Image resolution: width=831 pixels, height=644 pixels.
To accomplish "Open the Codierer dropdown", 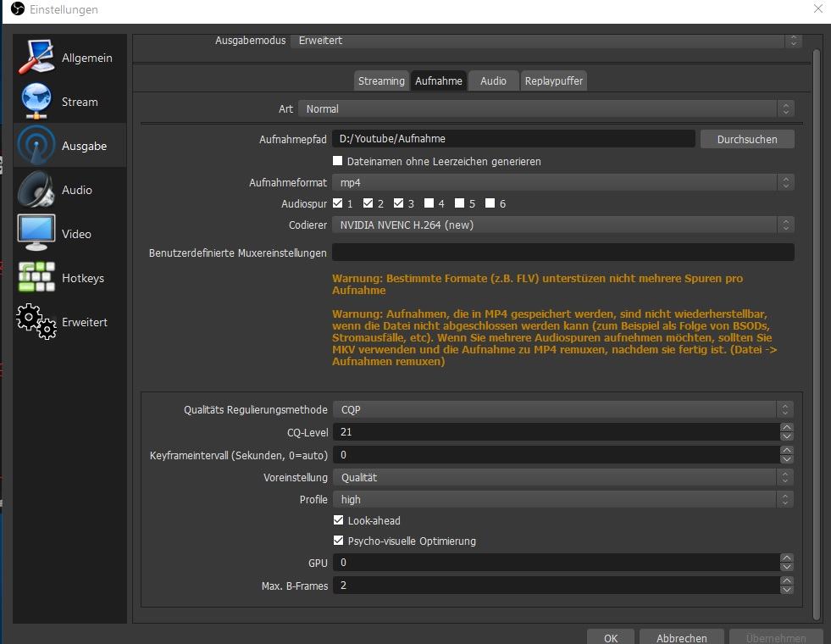I will pyautogui.click(x=562, y=225).
